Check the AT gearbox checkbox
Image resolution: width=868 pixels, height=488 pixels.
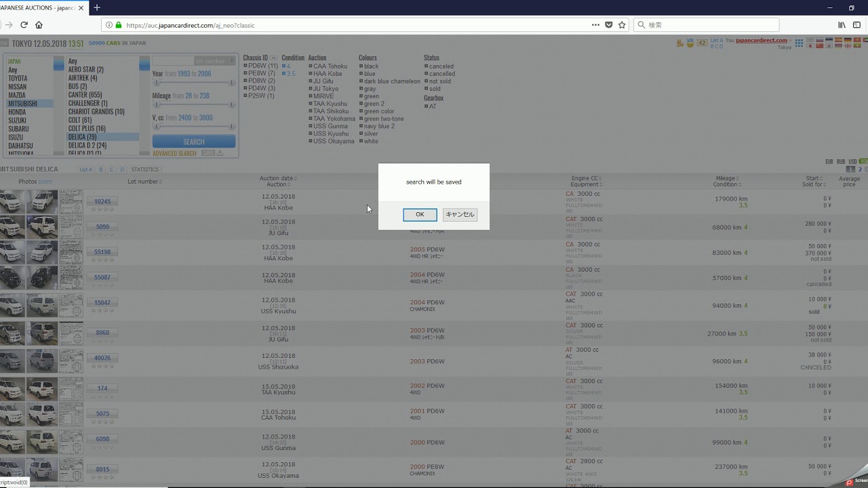(426, 106)
